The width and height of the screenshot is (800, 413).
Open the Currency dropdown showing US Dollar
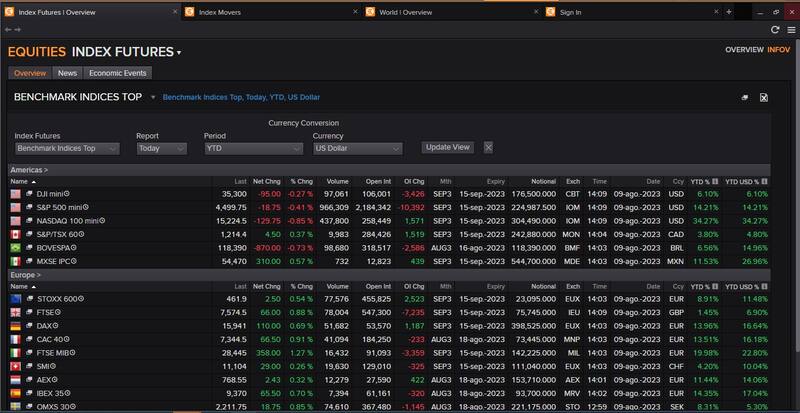coord(357,148)
